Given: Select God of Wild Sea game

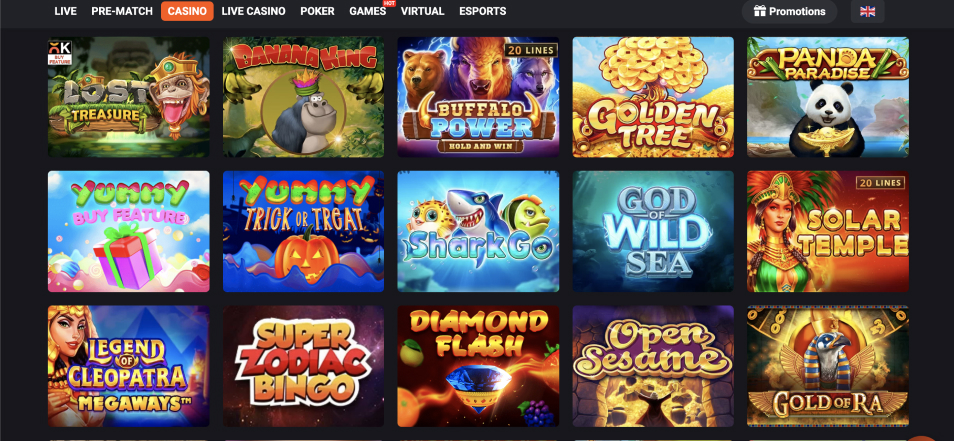Looking at the screenshot, I should [x=653, y=231].
